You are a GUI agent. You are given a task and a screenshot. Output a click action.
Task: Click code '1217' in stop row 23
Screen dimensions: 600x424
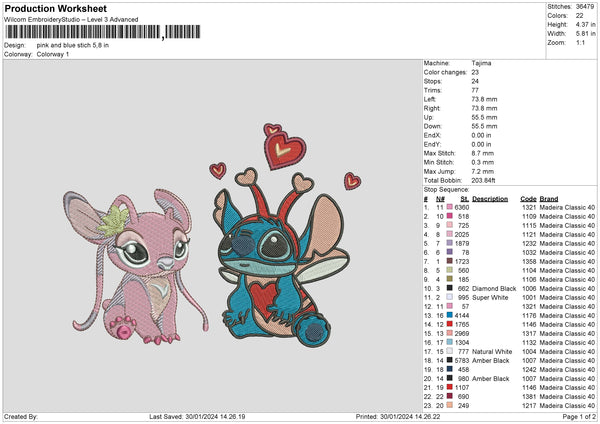pos(529,405)
